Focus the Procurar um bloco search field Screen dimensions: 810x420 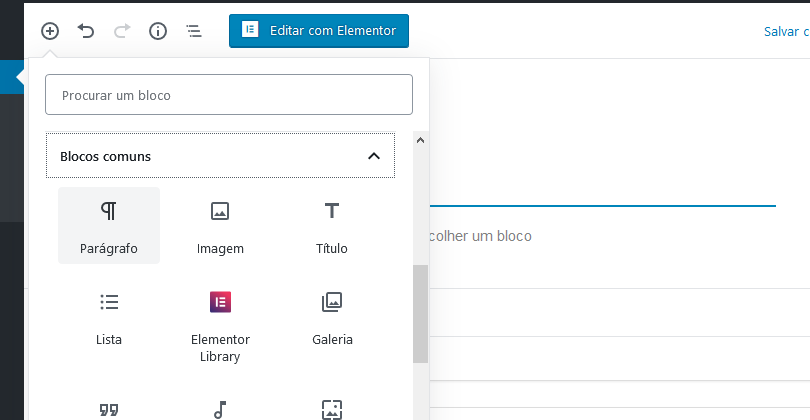(x=229, y=95)
